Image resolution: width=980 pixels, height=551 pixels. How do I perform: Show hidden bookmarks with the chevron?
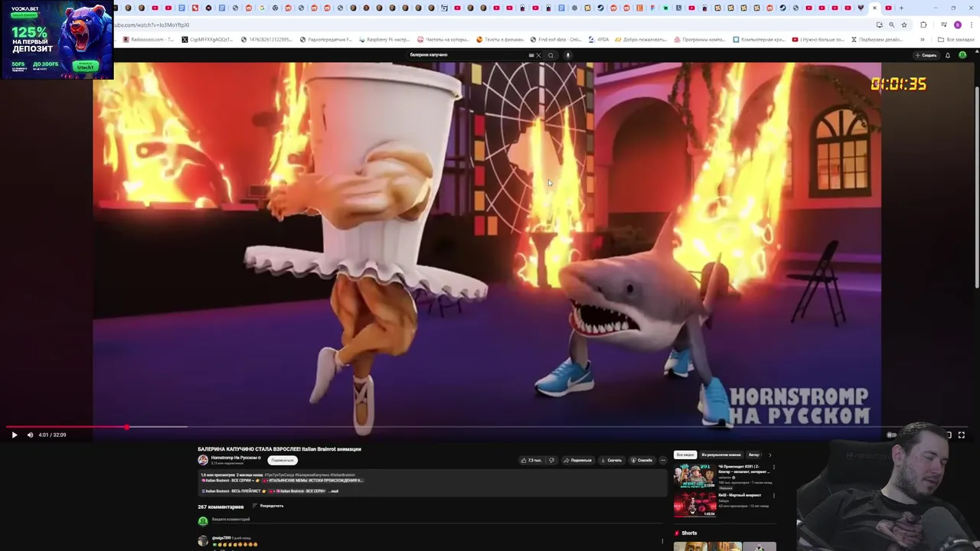pyautogui.click(x=922, y=39)
